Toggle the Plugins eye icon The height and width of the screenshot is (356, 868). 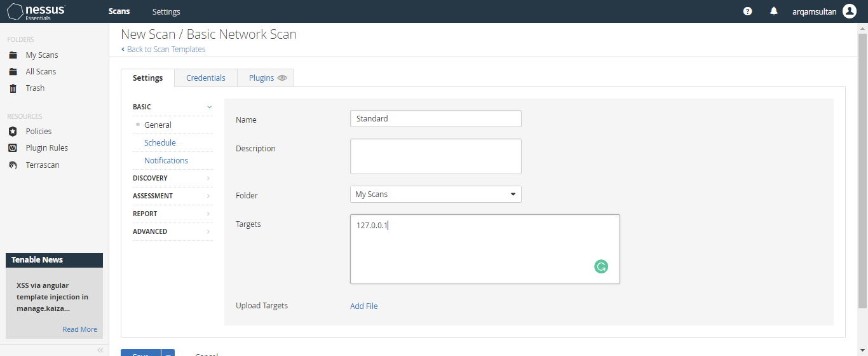pos(283,78)
